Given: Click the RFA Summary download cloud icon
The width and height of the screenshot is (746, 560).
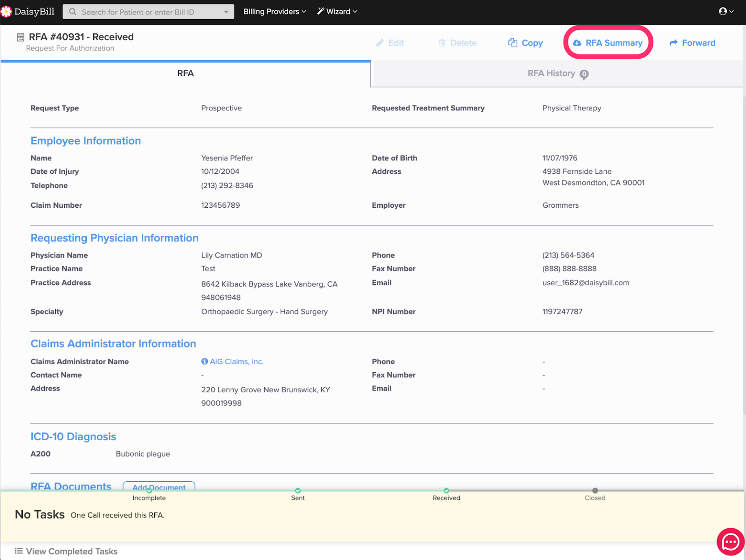Looking at the screenshot, I should coord(577,43).
